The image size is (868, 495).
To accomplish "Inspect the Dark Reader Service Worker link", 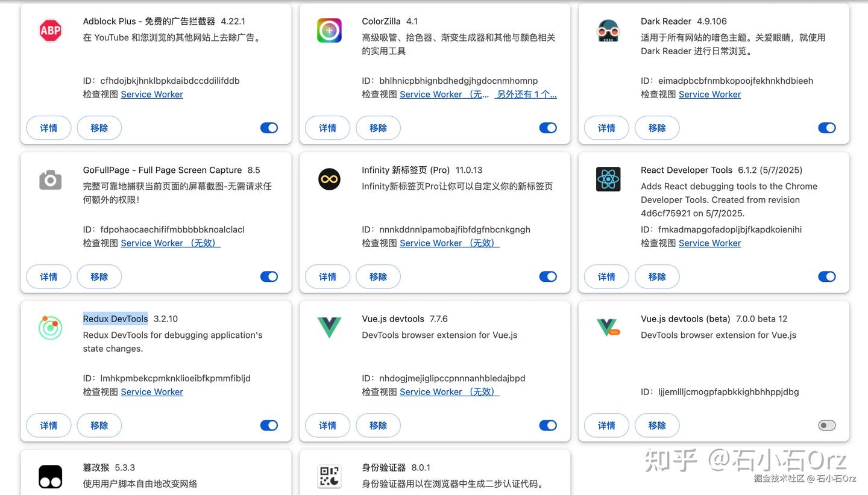I will [710, 94].
